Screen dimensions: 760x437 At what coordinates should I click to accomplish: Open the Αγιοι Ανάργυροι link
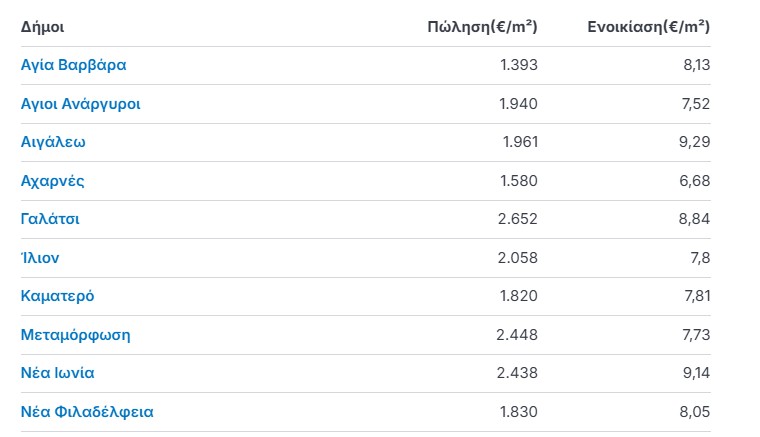tap(80, 104)
